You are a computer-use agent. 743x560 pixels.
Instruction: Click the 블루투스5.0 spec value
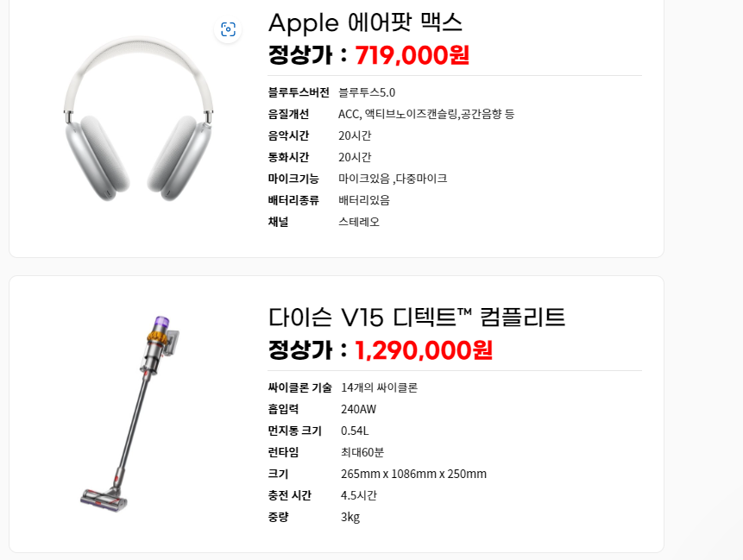[x=367, y=92]
